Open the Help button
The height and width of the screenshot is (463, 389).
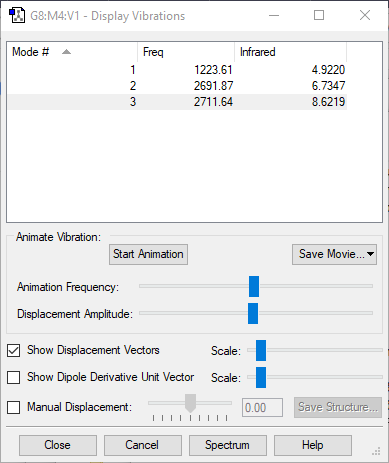pos(313,445)
